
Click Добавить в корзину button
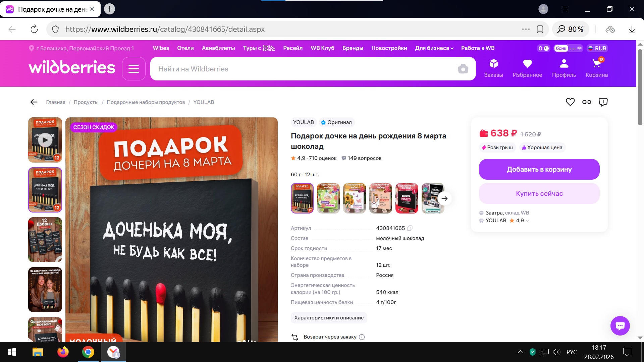pyautogui.click(x=539, y=170)
